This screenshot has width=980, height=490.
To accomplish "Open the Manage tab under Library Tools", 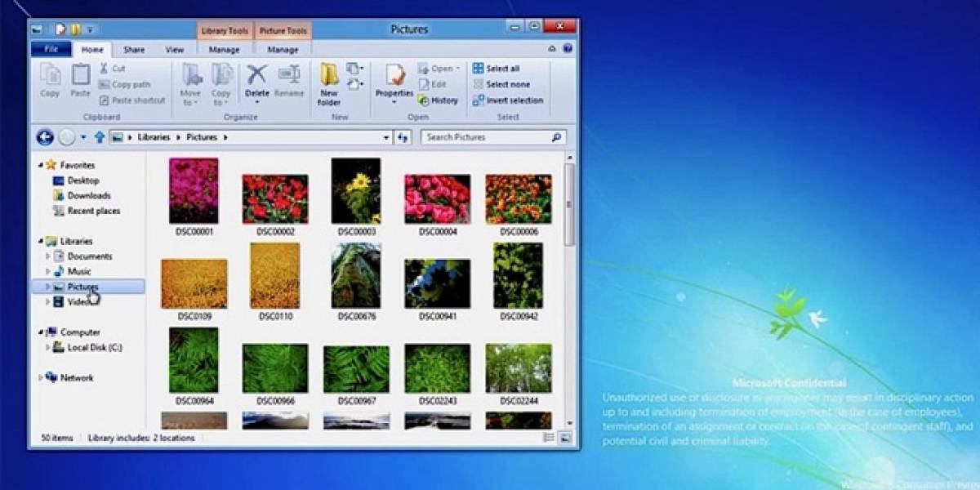I will [x=224, y=49].
